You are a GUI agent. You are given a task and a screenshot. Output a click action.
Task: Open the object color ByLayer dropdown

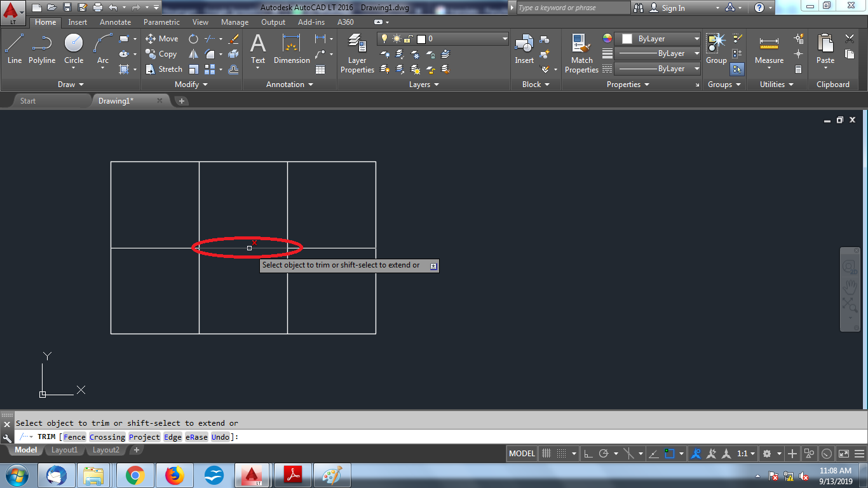(x=658, y=38)
